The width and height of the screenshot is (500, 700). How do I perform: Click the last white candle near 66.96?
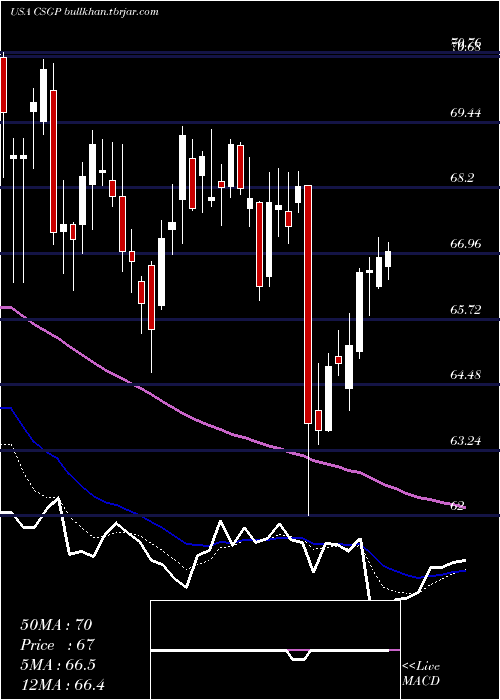pyautogui.click(x=388, y=259)
